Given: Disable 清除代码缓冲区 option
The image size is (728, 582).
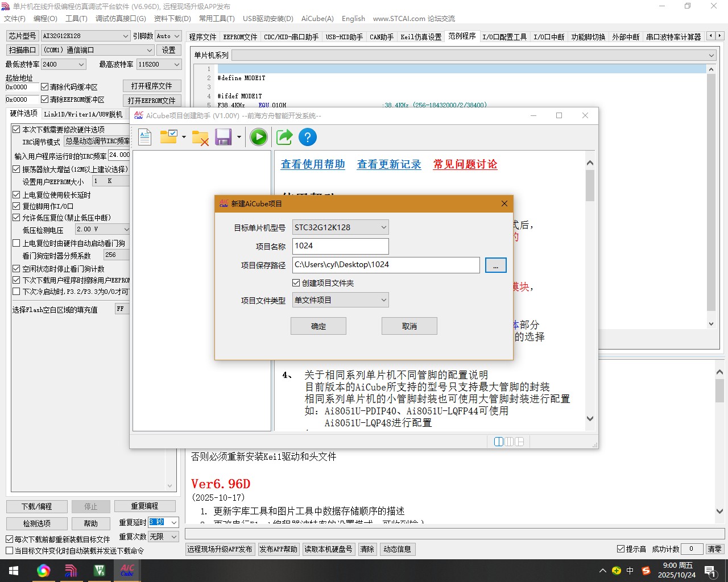Looking at the screenshot, I should coord(44,87).
